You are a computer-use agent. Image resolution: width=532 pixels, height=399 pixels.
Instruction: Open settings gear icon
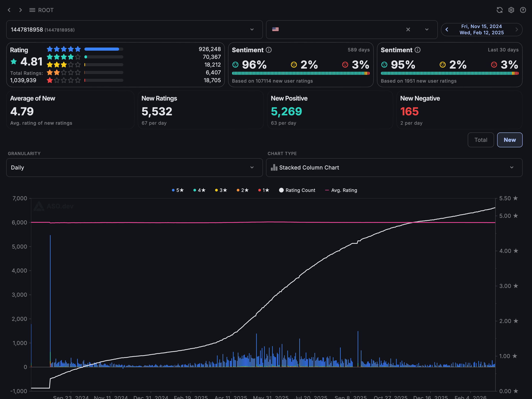point(511,10)
